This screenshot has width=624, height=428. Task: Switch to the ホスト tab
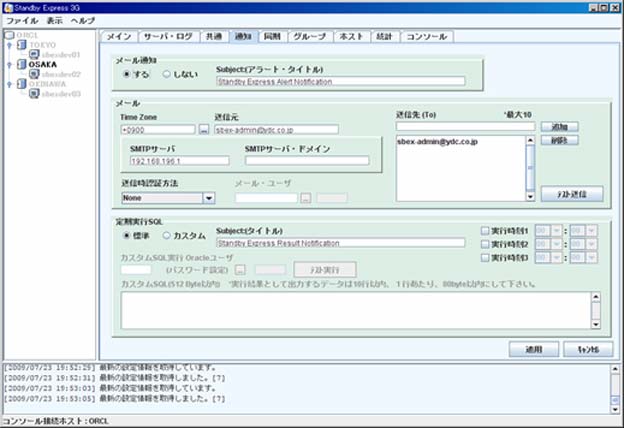352,37
